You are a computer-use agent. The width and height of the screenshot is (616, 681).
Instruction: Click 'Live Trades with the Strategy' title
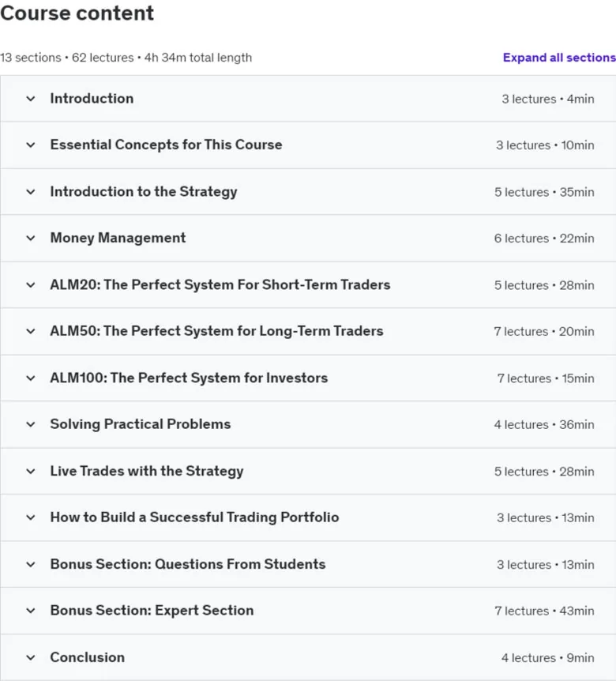pos(147,471)
